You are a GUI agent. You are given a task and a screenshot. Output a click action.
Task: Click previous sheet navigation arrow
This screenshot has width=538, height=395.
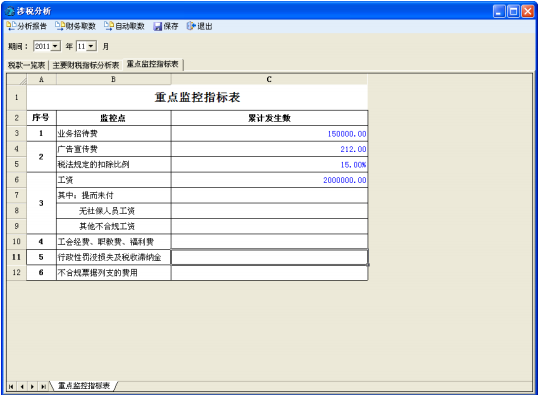tap(22, 386)
